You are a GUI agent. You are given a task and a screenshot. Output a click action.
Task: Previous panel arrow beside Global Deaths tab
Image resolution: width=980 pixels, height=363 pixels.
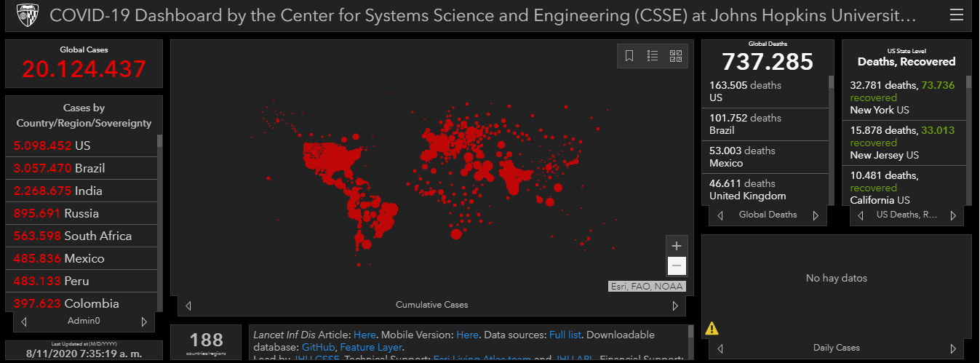coord(720,215)
